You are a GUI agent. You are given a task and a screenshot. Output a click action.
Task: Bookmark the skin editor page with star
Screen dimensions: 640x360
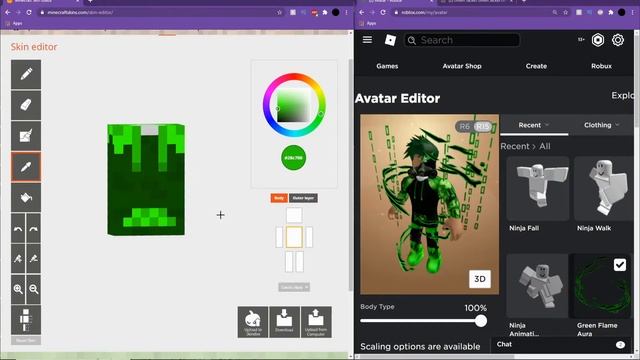pyautogui.click(x=280, y=12)
